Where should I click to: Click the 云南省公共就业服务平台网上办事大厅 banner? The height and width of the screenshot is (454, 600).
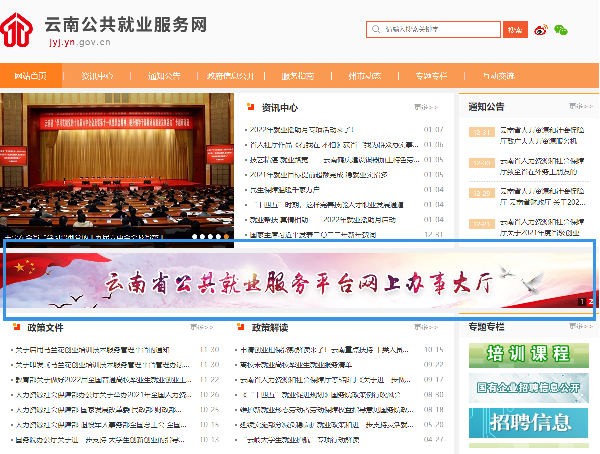[300, 280]
